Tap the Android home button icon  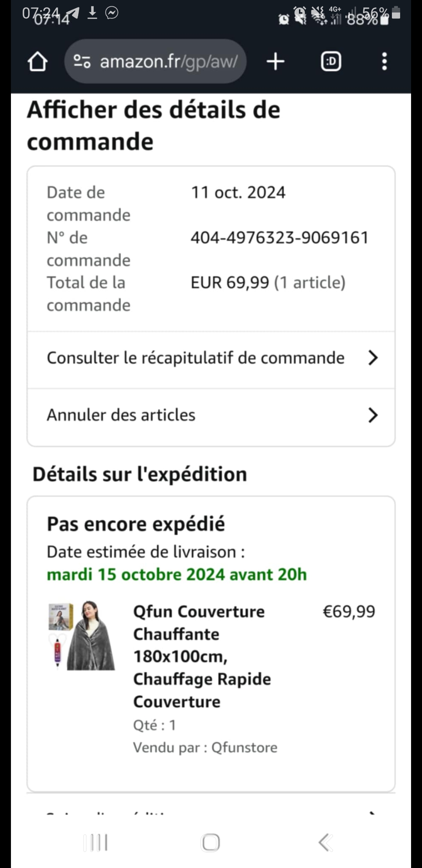pyautogui.click(x=211, y=843)
